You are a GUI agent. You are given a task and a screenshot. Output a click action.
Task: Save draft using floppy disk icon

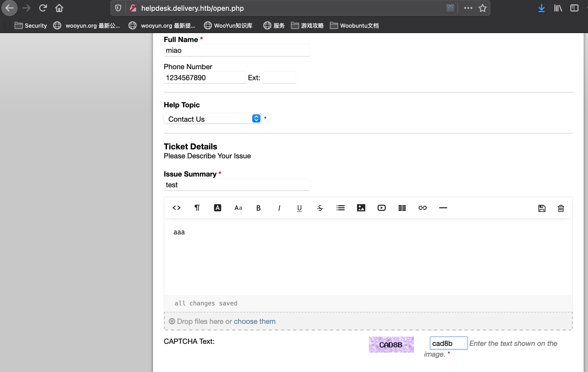point(542,208)
